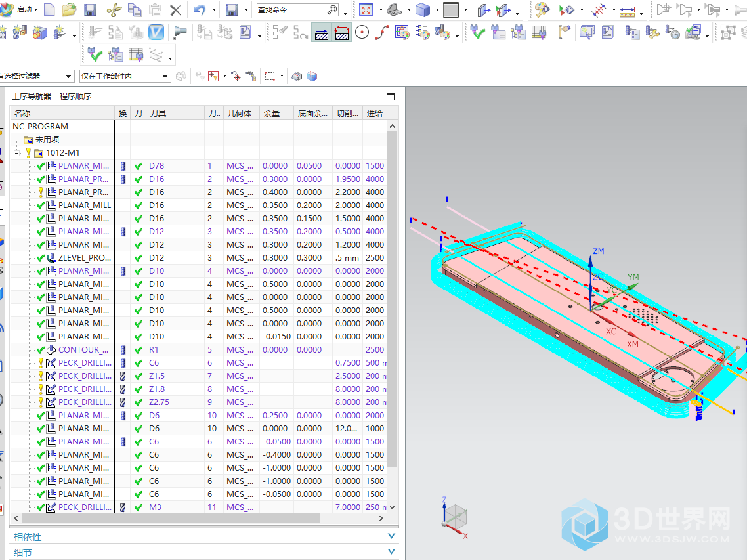
Task: Toggle the highlighted red-arrows hatched icon
Action: 341,32
